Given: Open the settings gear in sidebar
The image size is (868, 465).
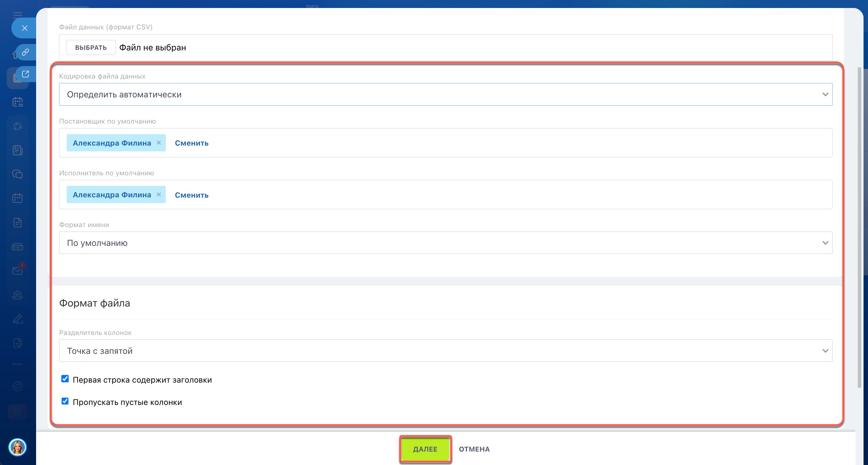Looking at the screenshot, I should 18,386.
